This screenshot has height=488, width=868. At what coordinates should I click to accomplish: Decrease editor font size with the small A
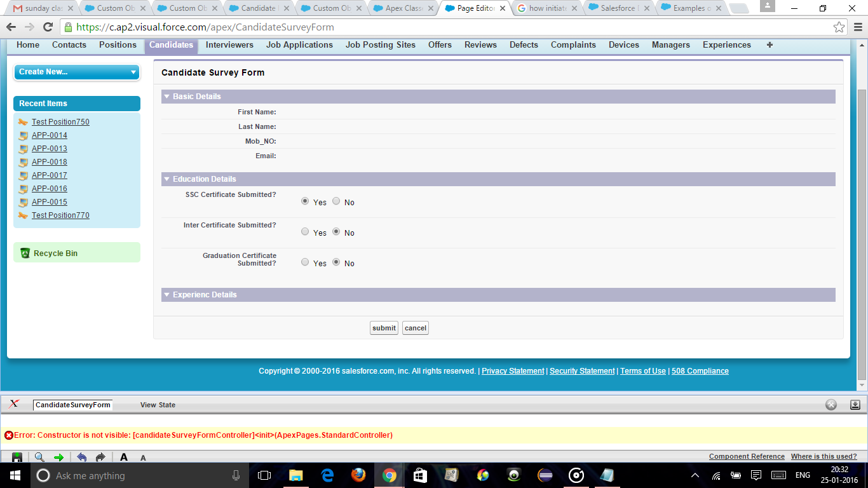click(143, 457)
